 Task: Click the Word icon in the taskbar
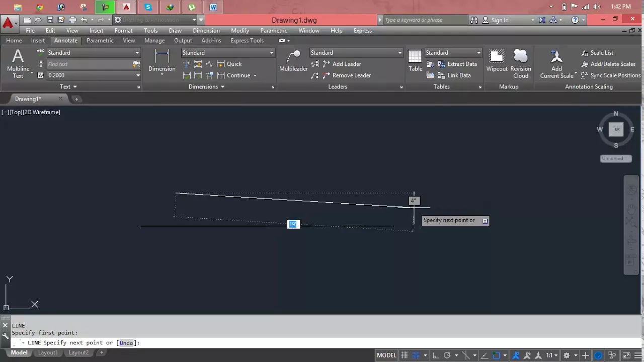(x=213, y=7)
